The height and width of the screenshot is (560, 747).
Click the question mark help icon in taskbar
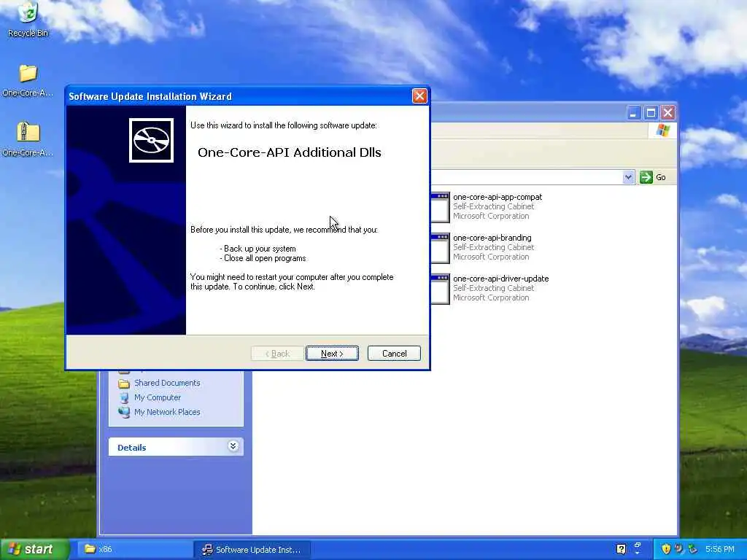click(x=621, y=549)
